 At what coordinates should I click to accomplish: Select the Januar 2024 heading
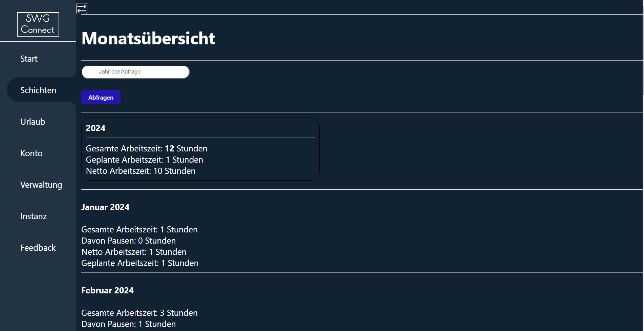pos(105,207)
